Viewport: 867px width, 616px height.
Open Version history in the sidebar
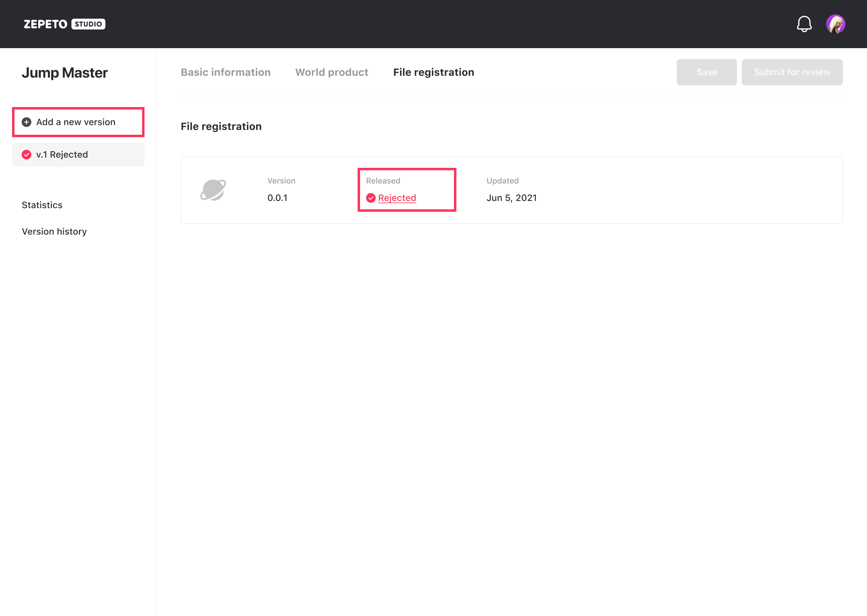pyautogui.click(x=54, y=232)
